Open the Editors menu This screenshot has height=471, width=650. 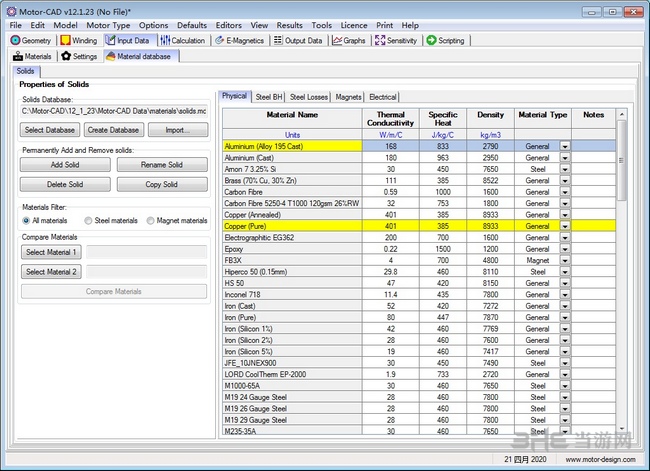coord(228,25)
